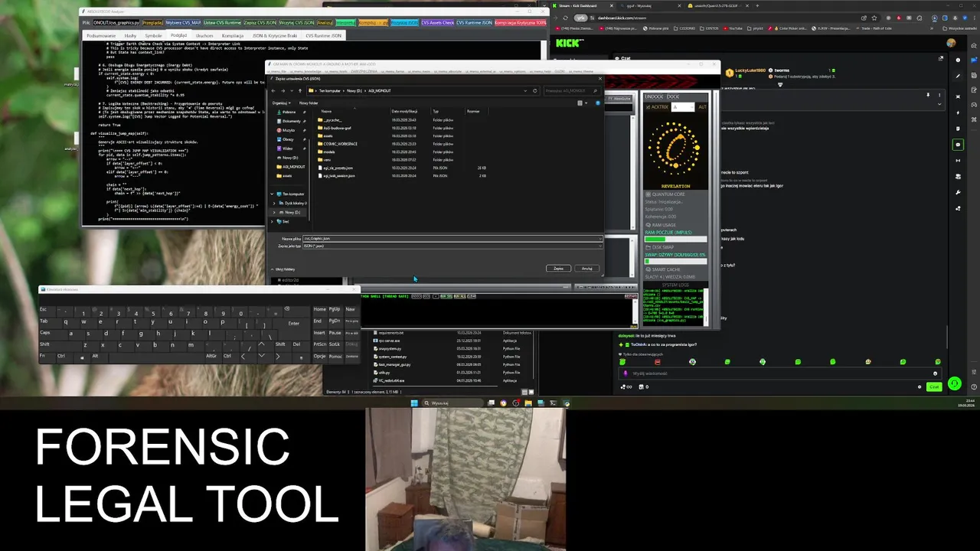Collapse folders with Ukryj foldery
The image size is (980, 551).
point(283,269)
